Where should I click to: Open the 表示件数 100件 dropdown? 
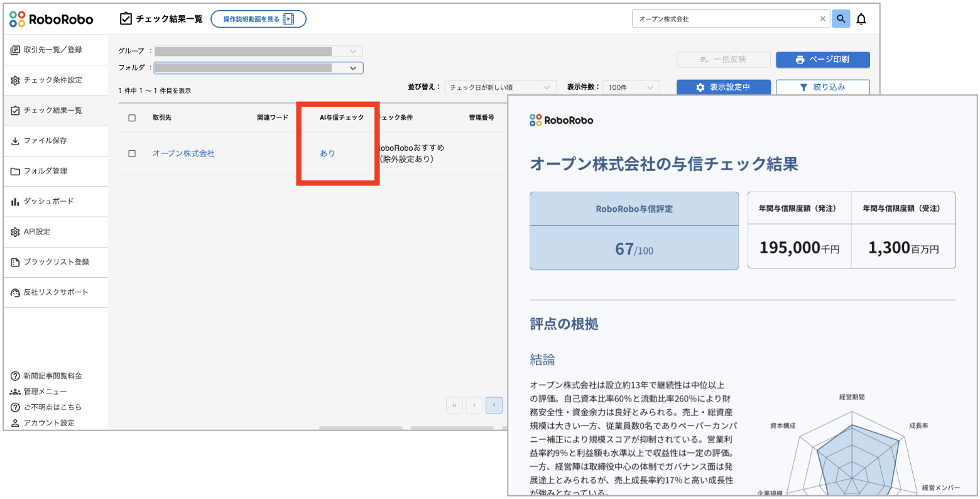pos(631,87)
